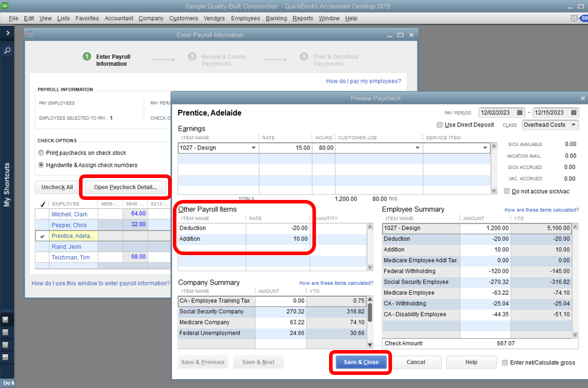Open the Help menu
This screenshot has height=388, width=588.
[x=351, y=18]
